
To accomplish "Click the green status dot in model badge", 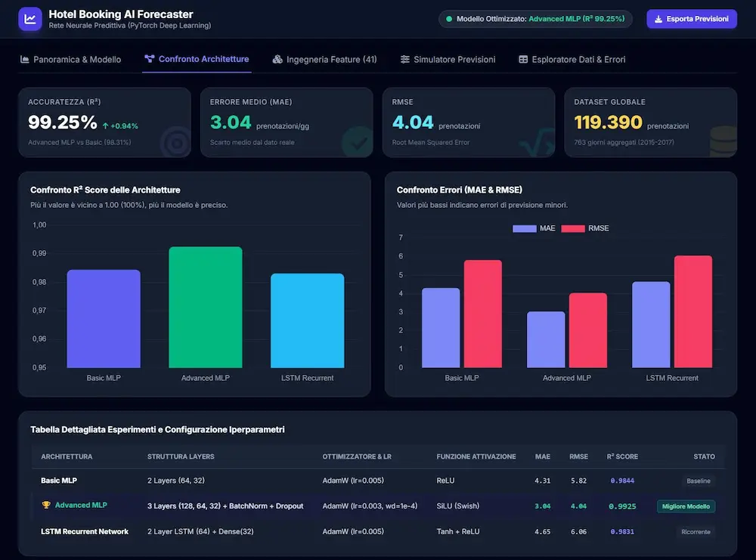I will (449, 20).
